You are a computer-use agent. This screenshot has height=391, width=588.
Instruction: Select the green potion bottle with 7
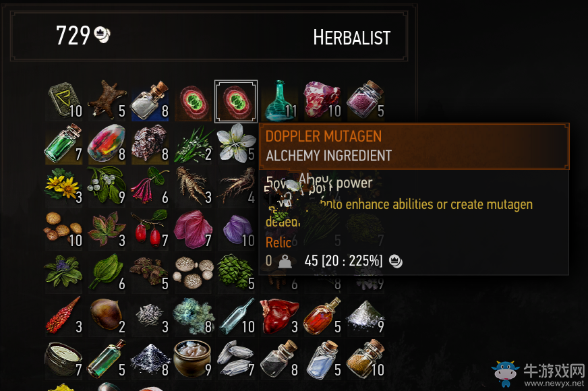coord(64,144)
